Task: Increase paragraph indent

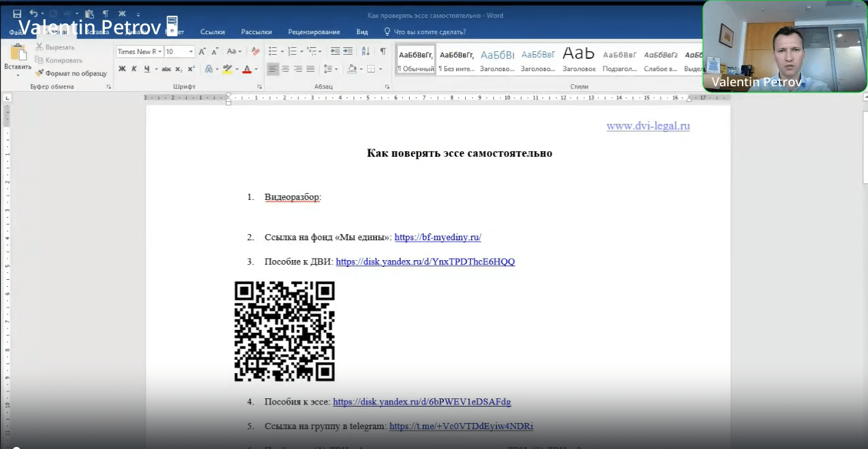Action: click(348, 51)
